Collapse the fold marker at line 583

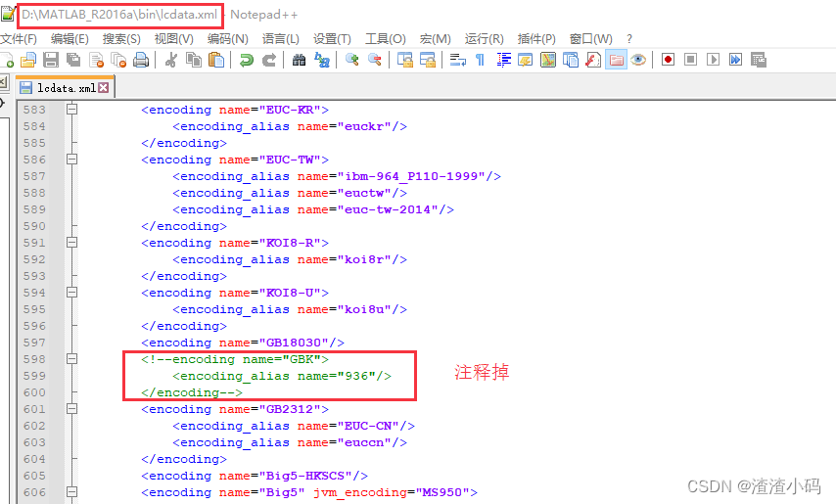click(x=71, y=110)
